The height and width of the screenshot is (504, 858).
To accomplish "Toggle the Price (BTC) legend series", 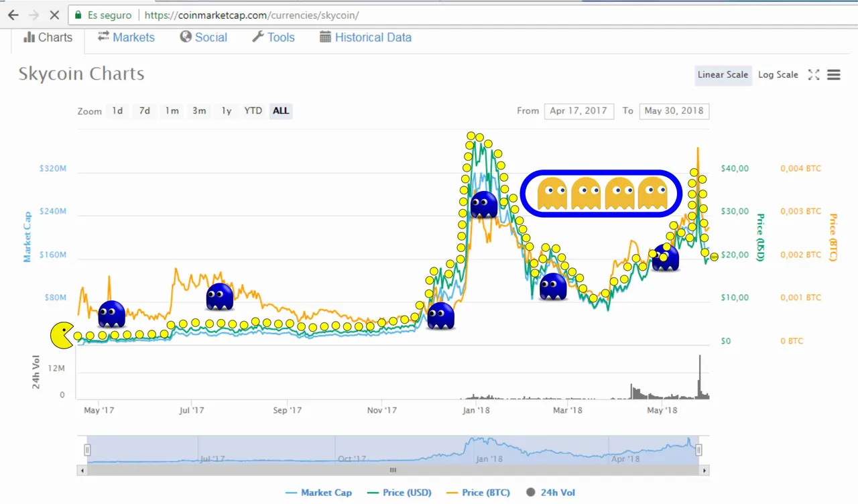I will pos(479,493).
